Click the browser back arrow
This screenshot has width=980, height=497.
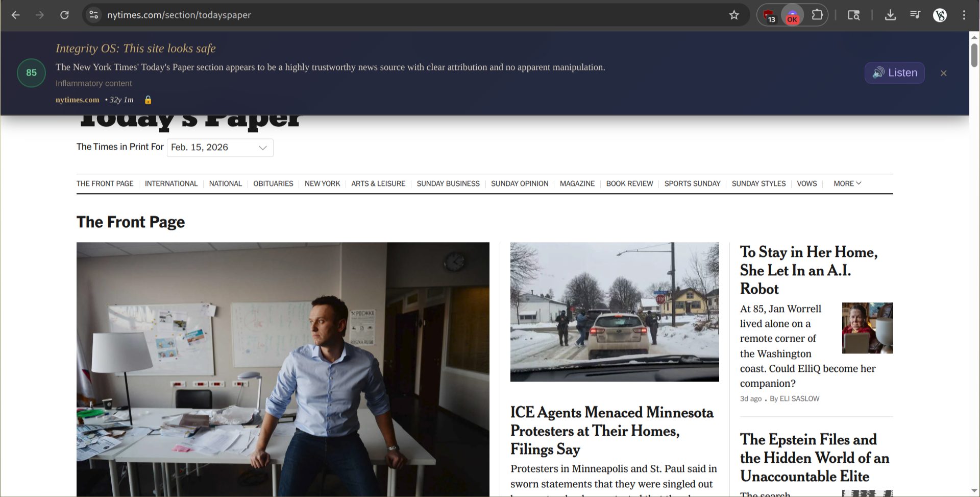click(16, 15)
